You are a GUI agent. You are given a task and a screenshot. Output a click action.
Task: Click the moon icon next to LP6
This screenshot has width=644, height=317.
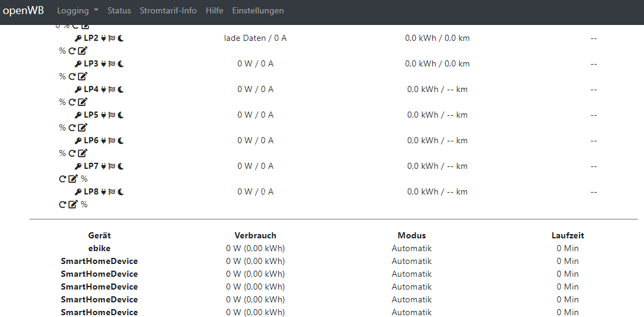pyautogui.click(x=121, y=141)
